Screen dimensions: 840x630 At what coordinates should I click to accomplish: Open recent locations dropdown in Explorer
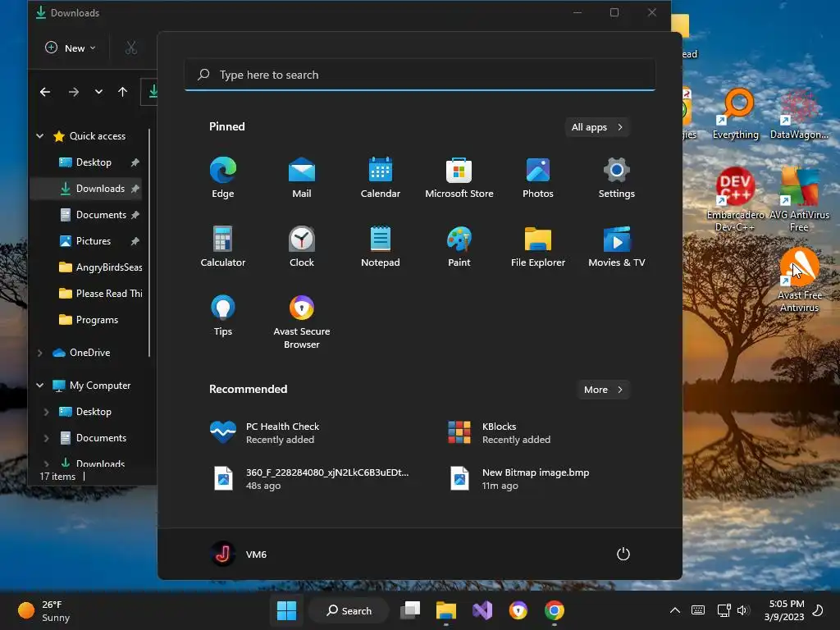tap(98, 92)
